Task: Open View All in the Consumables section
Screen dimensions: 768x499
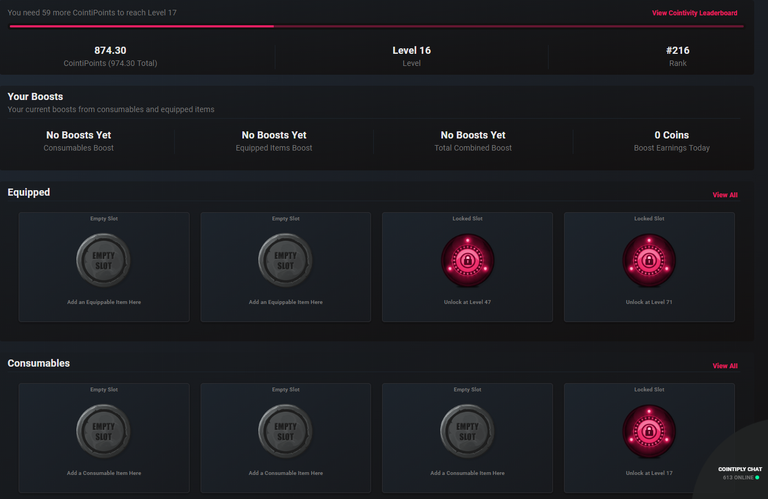Action: click(725, 366)
